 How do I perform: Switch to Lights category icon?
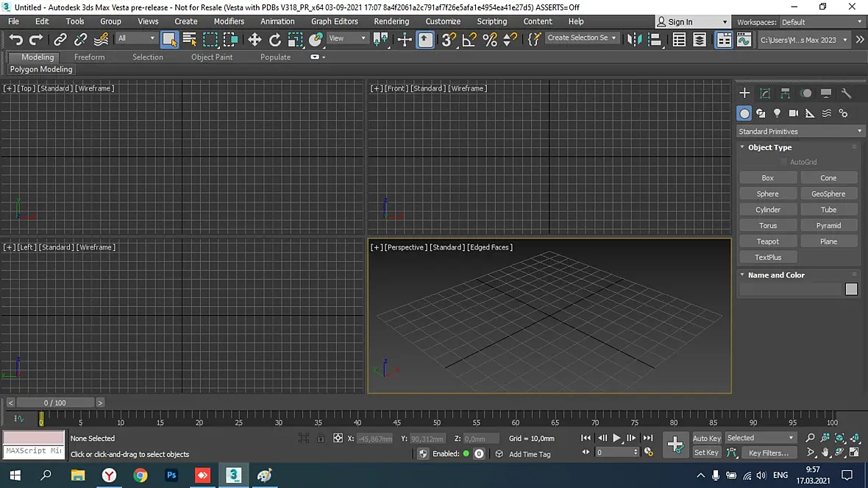click(x=778, y=113)
